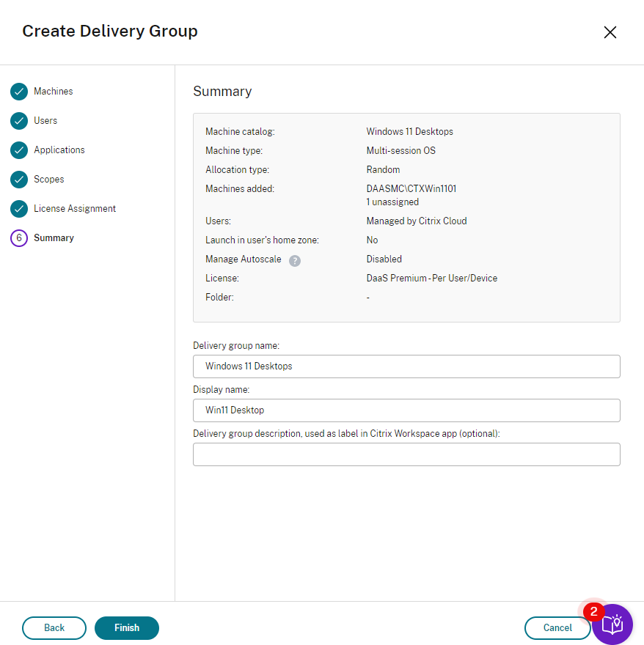This screenshot has width=644, height=645.
Task: Click the 'No' home zone value
Action: click(372, 240)
